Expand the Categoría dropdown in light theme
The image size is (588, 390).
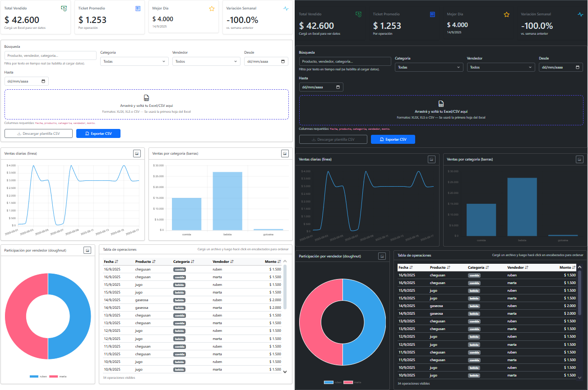tap(134, 61)
